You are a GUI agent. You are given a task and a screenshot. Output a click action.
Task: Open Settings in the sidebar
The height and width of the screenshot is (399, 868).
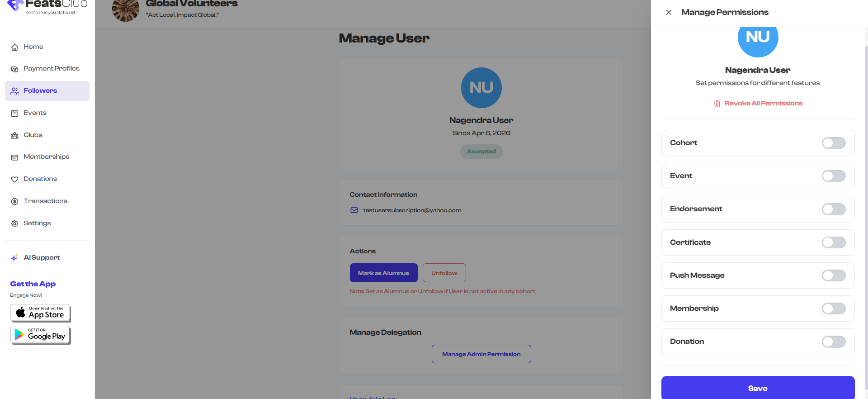tap(47, 223)
